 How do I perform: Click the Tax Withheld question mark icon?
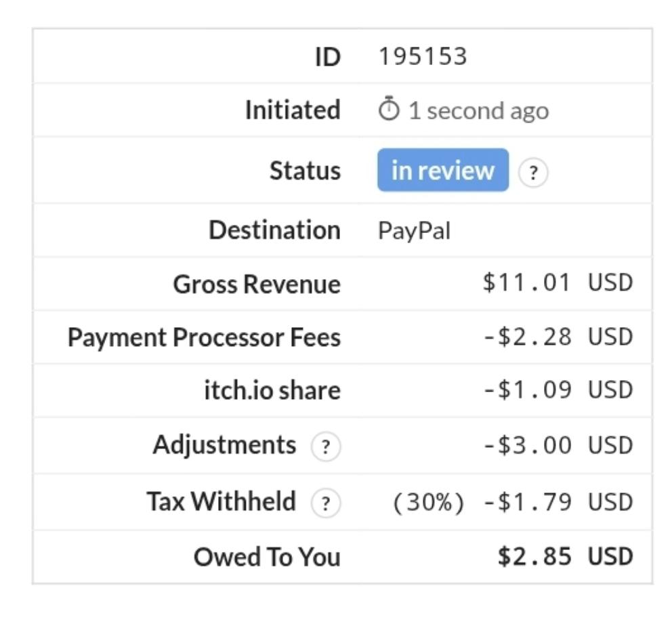(326, 503)
